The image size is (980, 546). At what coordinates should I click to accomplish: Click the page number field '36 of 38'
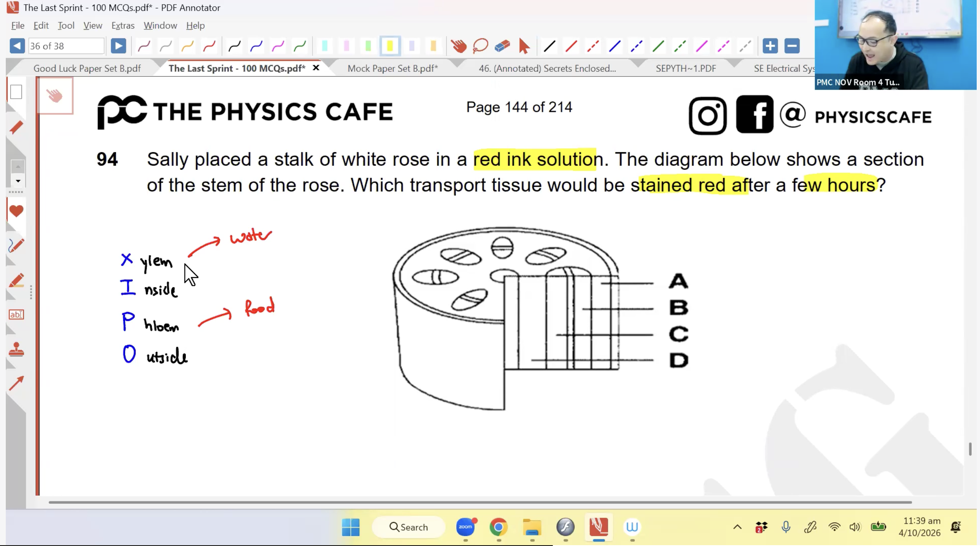pos(66,46)
